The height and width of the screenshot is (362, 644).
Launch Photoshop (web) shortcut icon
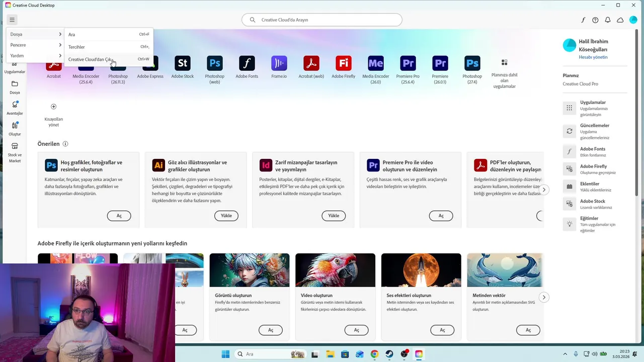(215, 63)
